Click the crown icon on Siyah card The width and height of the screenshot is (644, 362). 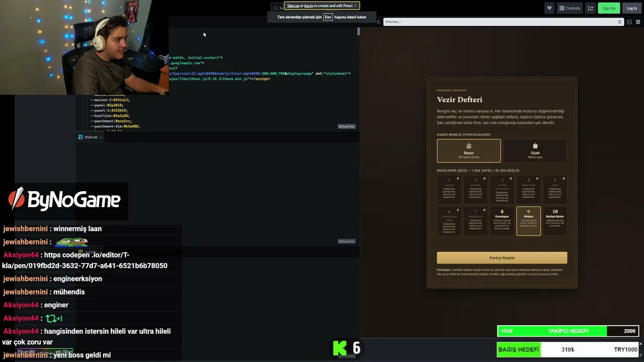[x=535, y=146]
